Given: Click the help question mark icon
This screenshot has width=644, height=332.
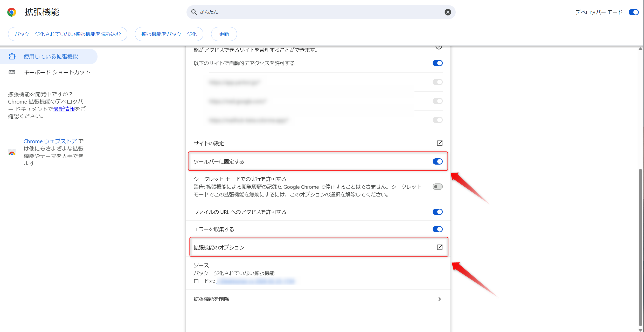Looking at the screenshot, I should coord(439,47).
